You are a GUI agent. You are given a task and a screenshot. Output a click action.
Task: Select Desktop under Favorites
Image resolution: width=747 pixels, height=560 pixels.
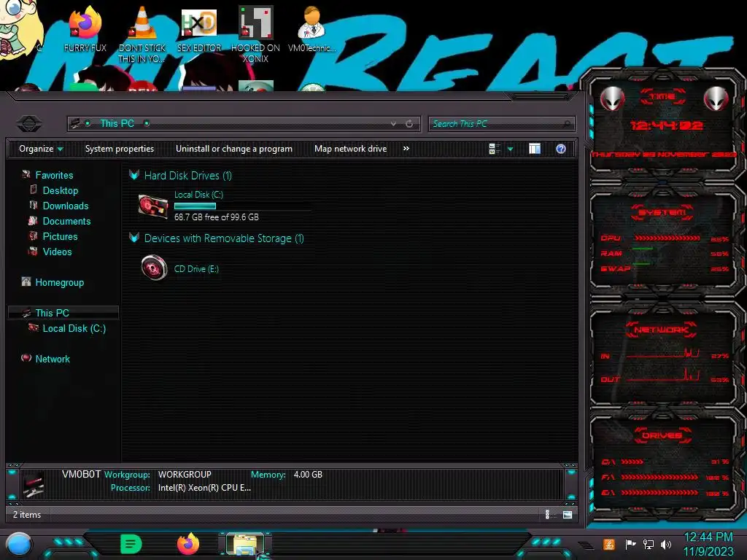pos(60,190)
